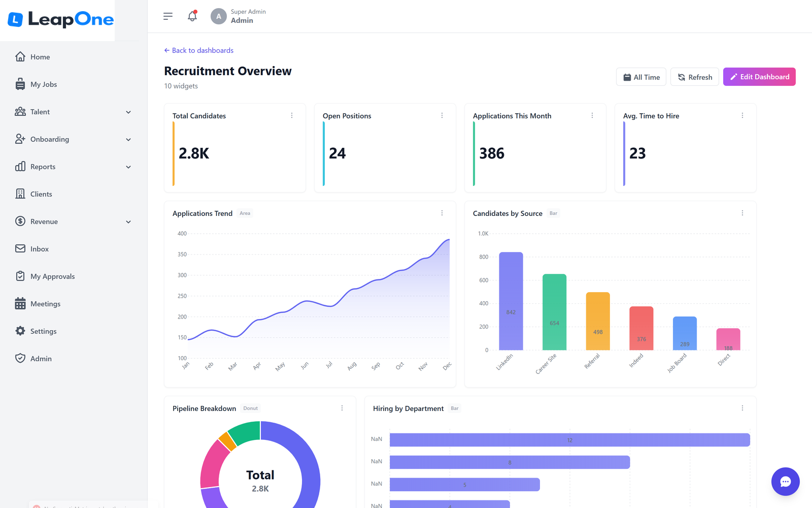Click the Onboarding user-plus icon
Screen dimensions: 812x508
point(20,139)
